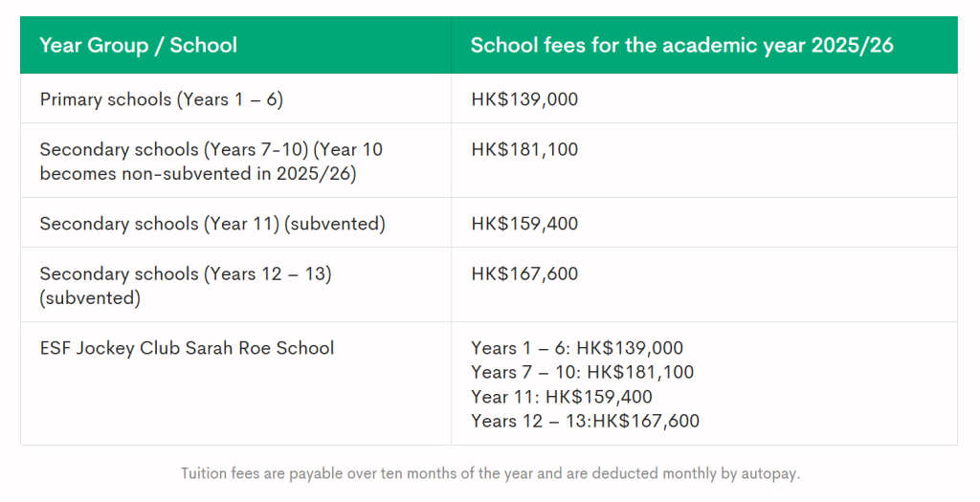Click the Primary schools fee HK$139,000
Image resolution: width=980 pixels, height=502 pixels.
point(524,99)
